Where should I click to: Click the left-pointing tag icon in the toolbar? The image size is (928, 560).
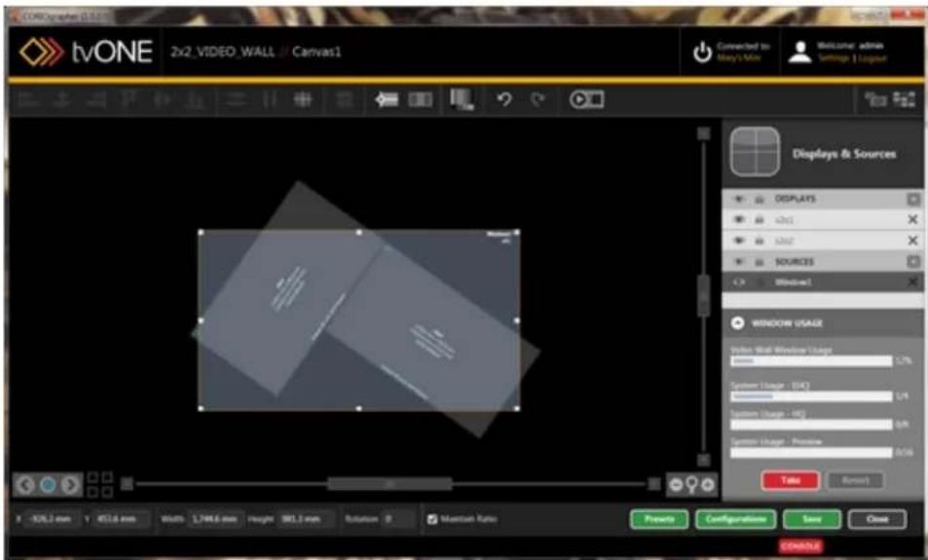387,99
